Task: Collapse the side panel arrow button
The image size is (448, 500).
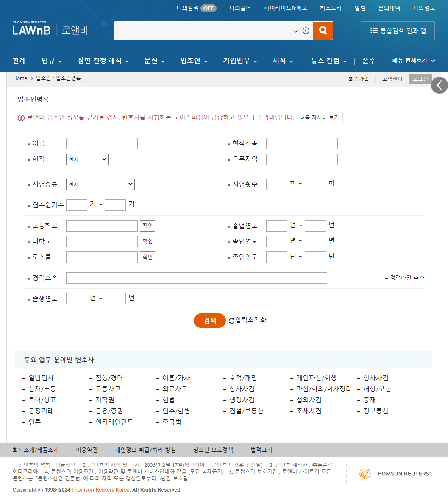Action: pos(440,85)
